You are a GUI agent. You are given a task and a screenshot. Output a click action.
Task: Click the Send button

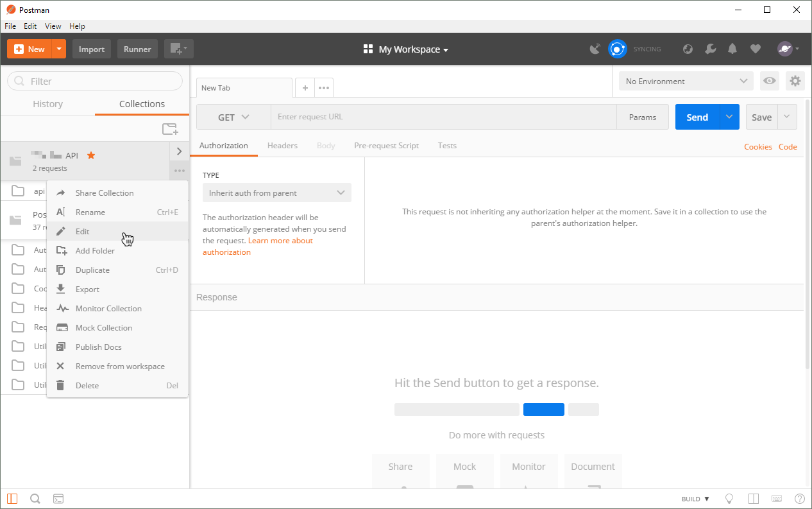point(697,117)
